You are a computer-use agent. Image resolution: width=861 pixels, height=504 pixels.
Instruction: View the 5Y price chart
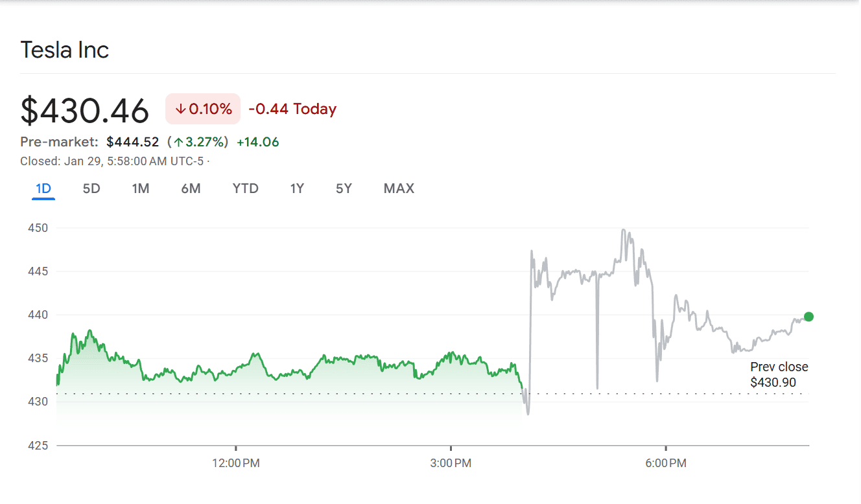click(x=344, y=189)
